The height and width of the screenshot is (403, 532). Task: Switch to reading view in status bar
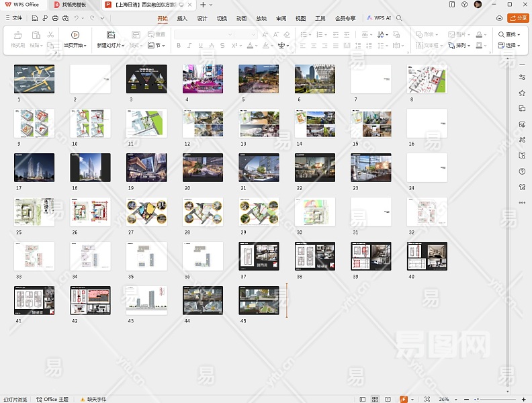point(388,399)
